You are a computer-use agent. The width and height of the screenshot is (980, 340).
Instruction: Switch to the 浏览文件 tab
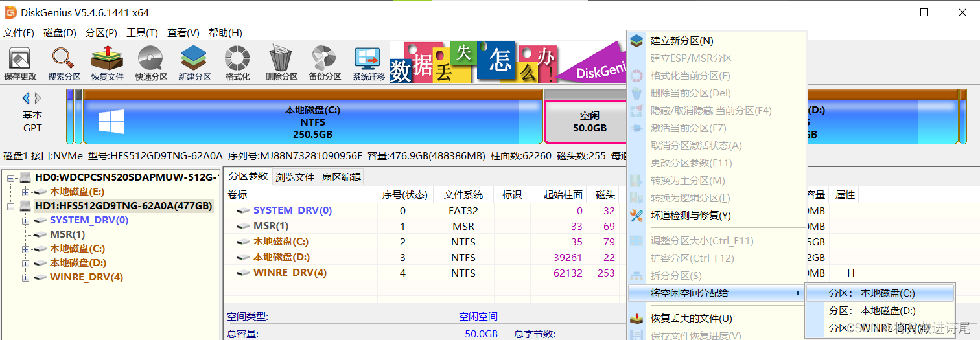tap(295, 177)
